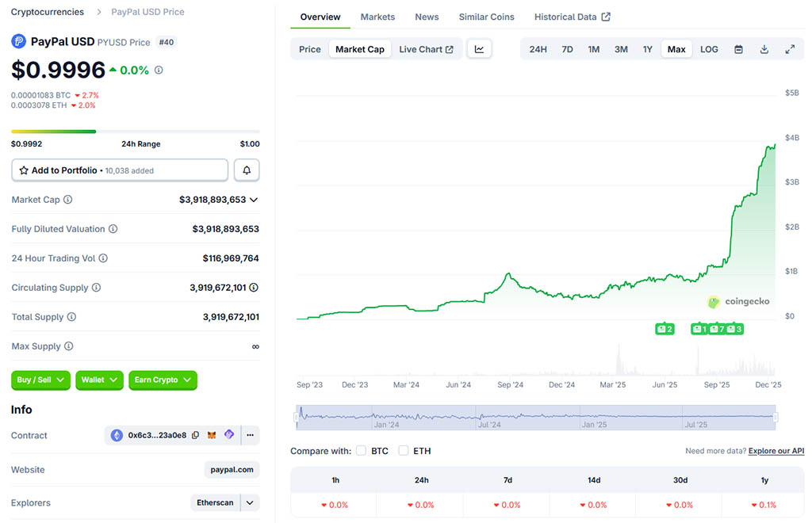
Task: Enable BTC comparison checkbox
Action: (361, 451)
